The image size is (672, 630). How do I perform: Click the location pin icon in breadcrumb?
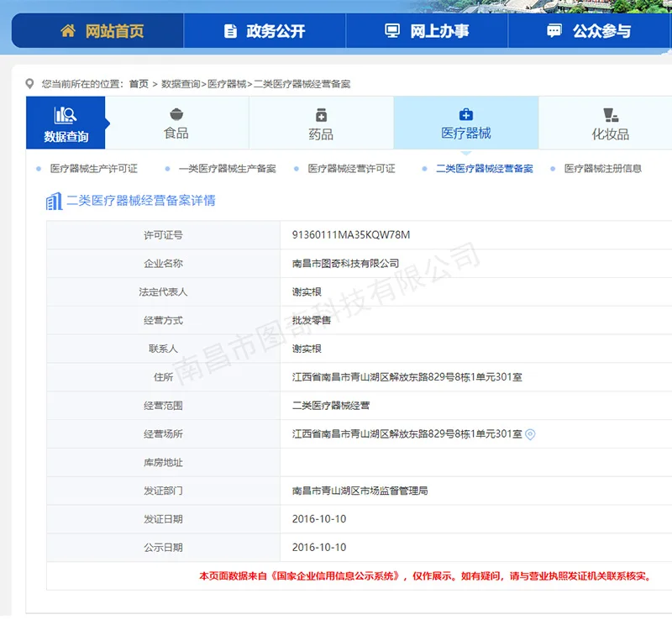[x=29, y=83]
